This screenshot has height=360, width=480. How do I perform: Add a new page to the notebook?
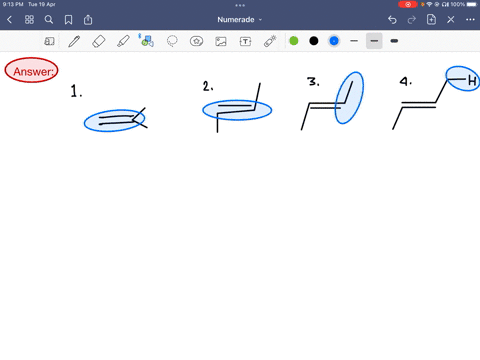pyautogui.click(x=431, y=20)
